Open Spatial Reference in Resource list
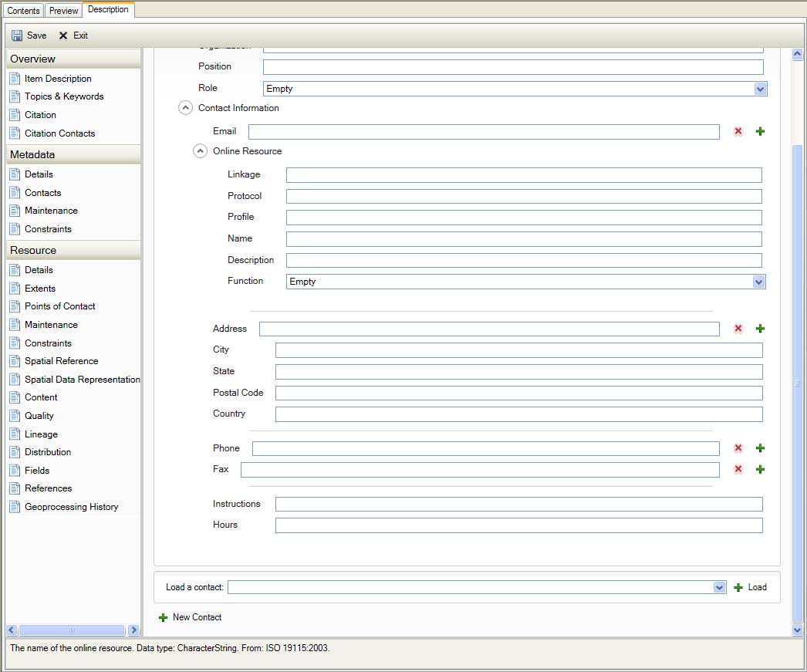The image size is (807, 672). [61, 361]
